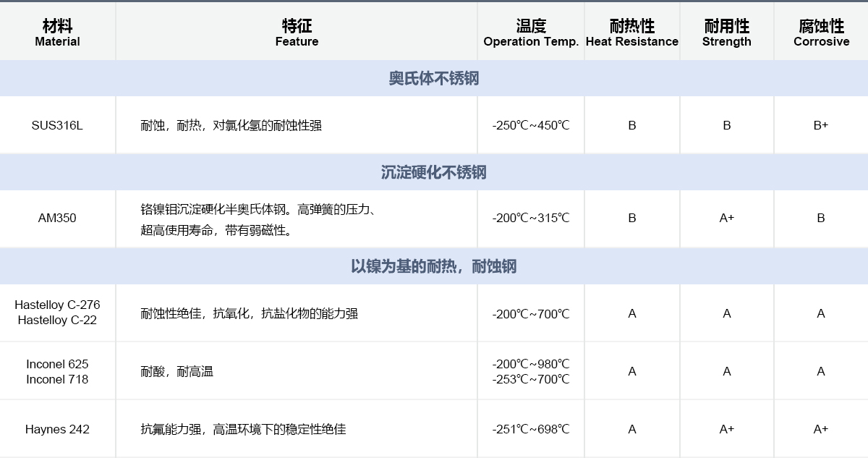Click the B+ corrosive rating for SUS316L
The image size is (868, 458).
coord(820,125)
